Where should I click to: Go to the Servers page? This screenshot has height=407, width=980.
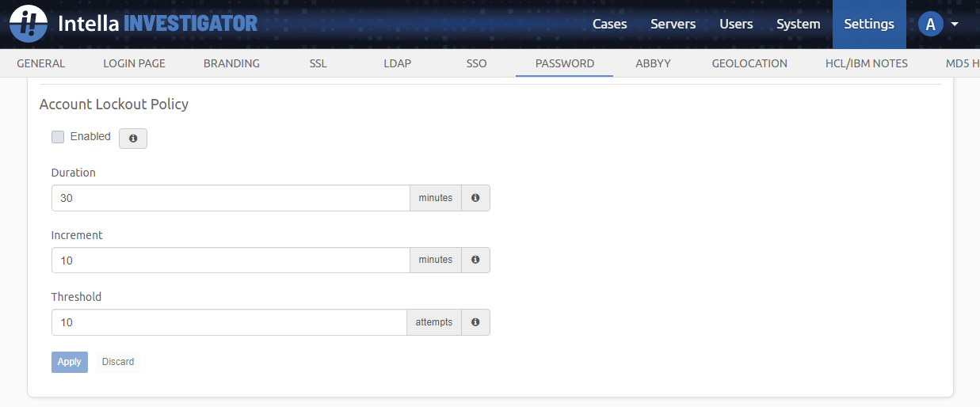[673, 24]
